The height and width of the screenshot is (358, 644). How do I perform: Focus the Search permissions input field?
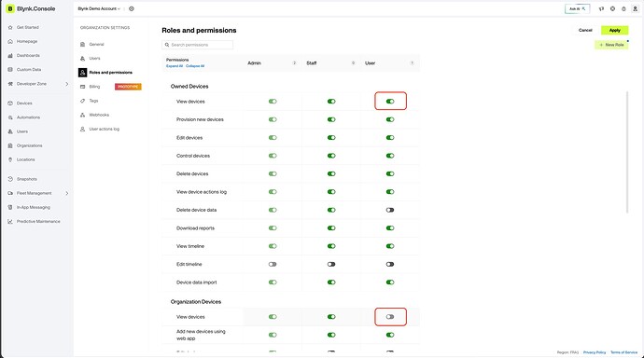coord(198,45)
